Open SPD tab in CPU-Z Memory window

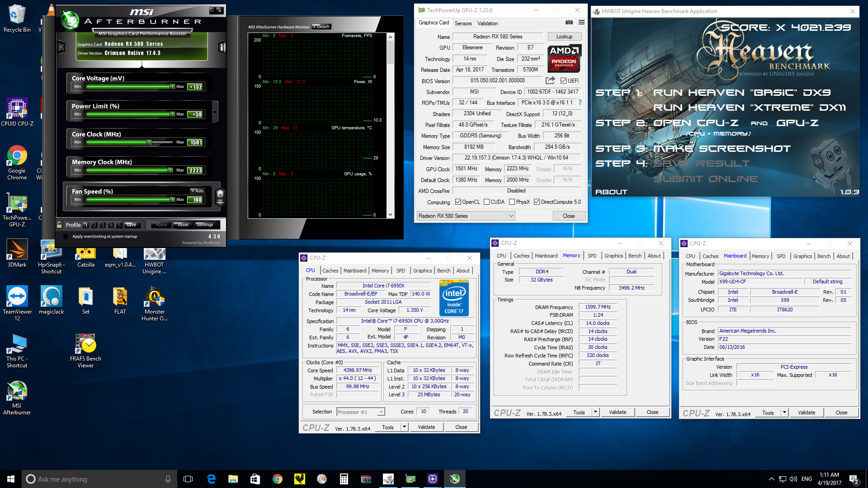(x=592, y=256)
